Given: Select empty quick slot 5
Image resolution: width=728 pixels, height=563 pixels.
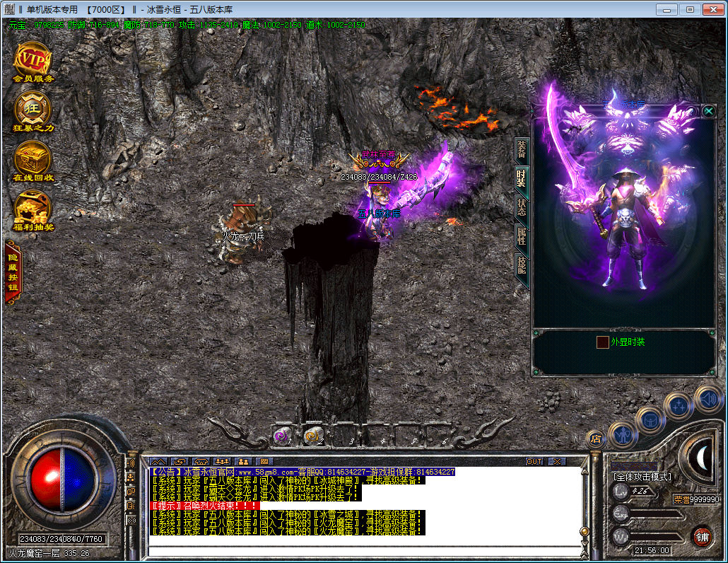Looking at the screenshot, I should tap(408, 436).
